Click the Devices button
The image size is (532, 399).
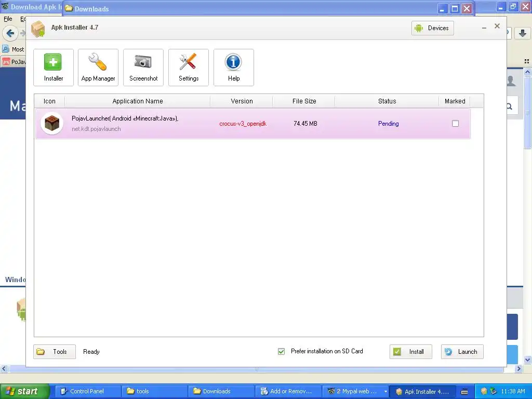click(x=433, y=28)
